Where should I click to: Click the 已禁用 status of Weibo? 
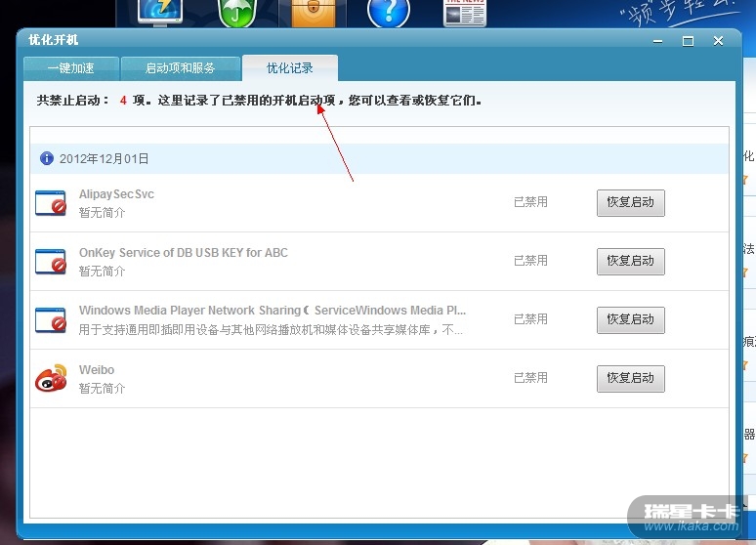pos(530,378)
